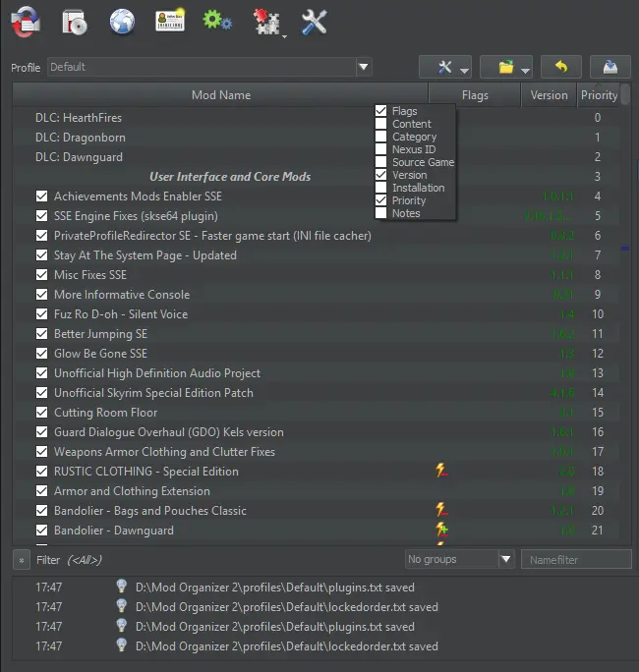
Task: Click the open folder button
Action: 506,67
